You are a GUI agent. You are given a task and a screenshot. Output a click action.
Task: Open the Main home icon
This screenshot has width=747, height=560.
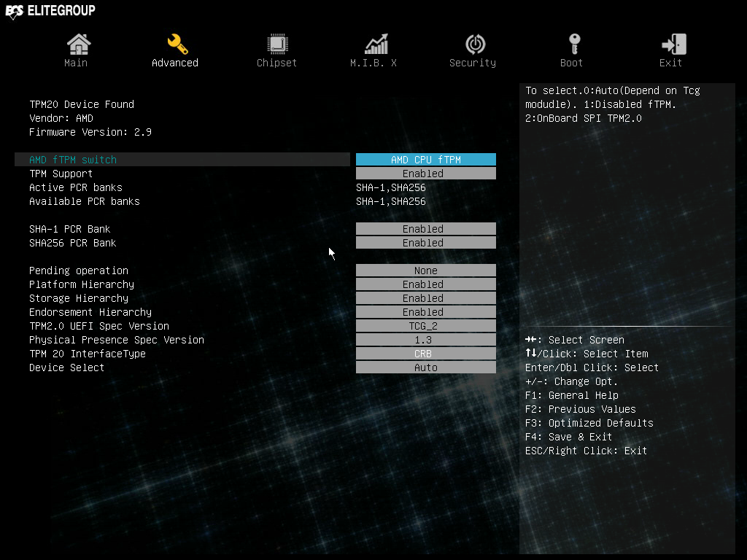pyautogui.click(x=79, y=44)
